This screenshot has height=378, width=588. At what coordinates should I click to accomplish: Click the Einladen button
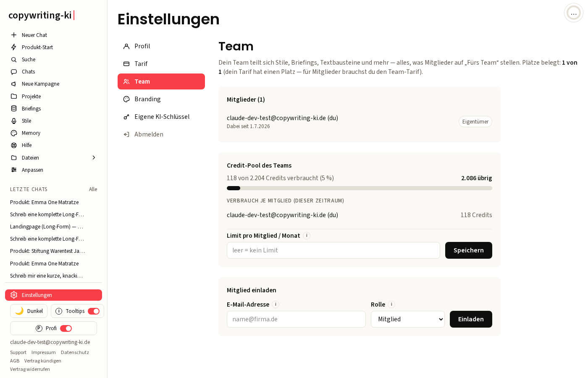471,319
